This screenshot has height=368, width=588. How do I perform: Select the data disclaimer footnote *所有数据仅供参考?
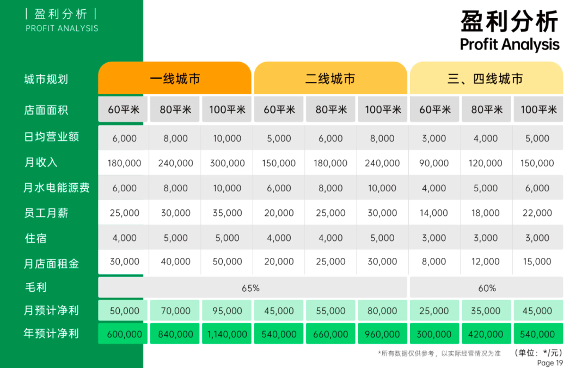(439, 353)
